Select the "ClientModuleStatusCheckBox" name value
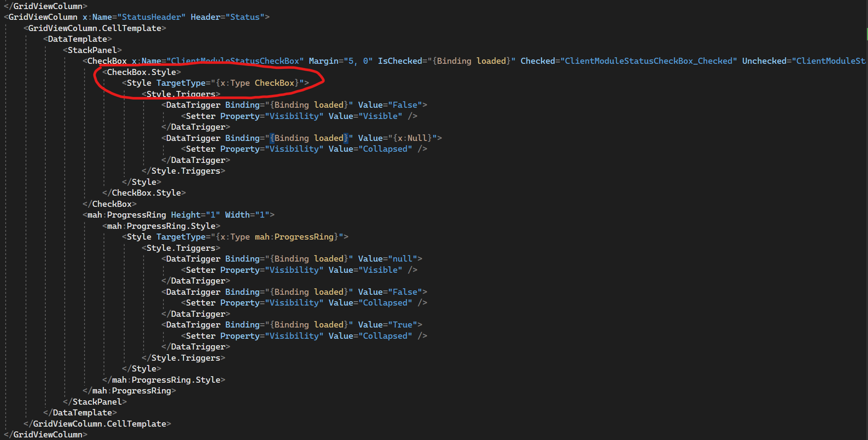Image resolution: width=868 pixels, height=440 pixels. 235,61
